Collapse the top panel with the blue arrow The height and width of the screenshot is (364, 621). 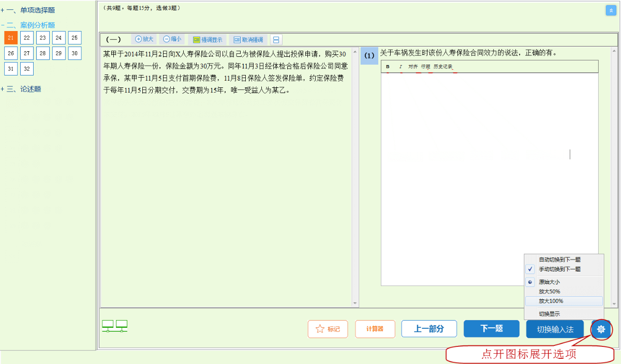tap(611, 10)
